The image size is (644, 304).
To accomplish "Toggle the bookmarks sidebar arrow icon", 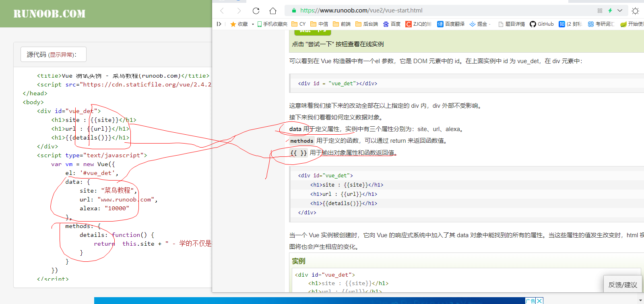I will [219, 24].
